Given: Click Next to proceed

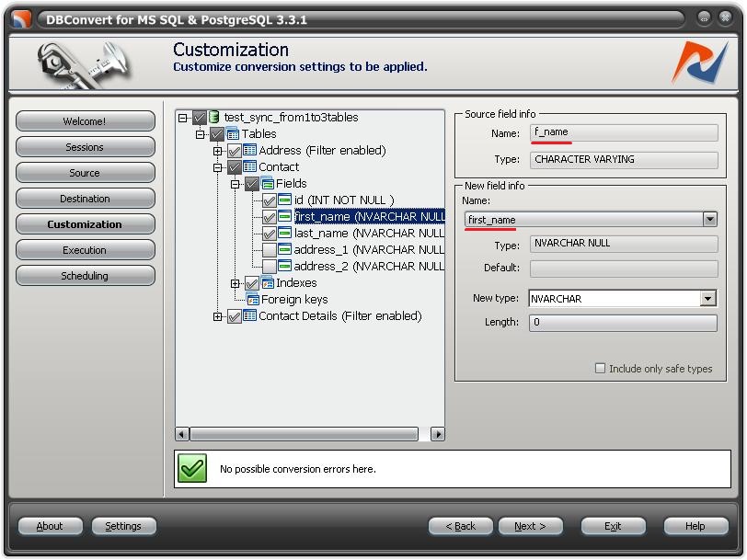Looking at the screenshot, I should (530, 526).
